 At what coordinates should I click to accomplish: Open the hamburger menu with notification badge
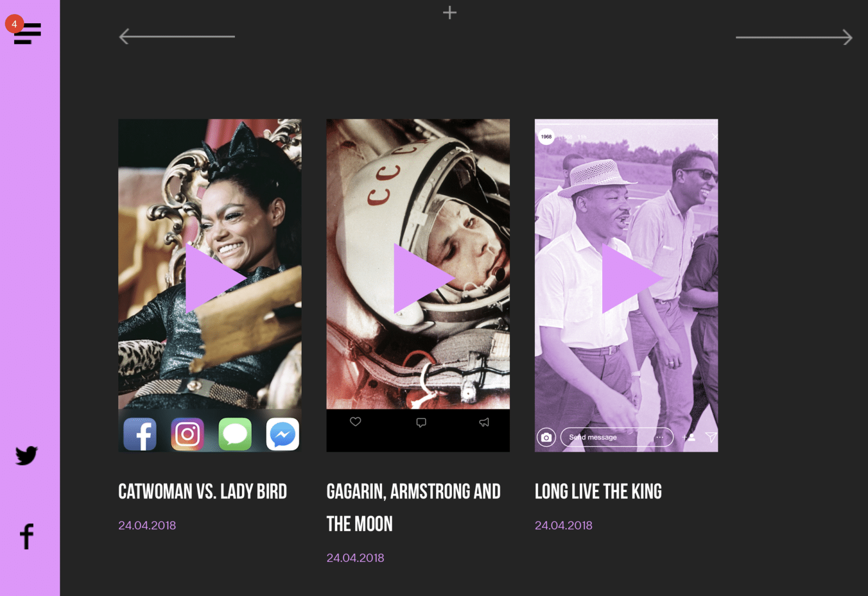click(26, 33)
